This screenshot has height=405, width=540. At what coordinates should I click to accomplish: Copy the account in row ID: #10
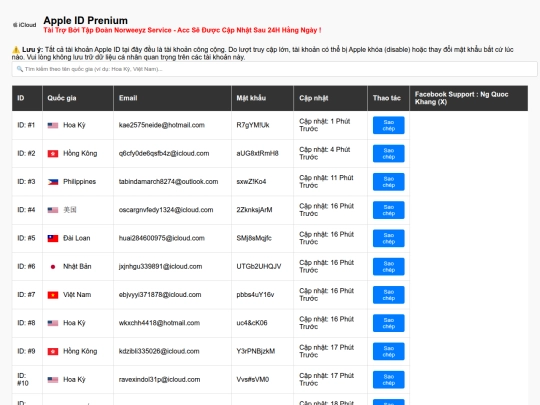(388, 379)
